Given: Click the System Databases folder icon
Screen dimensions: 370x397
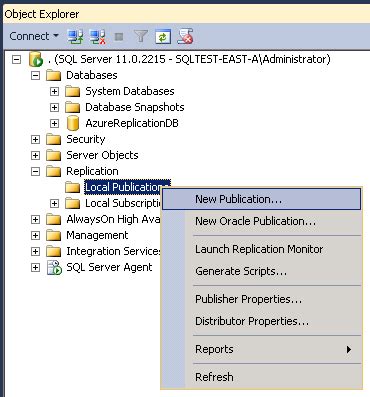Looking at the screenshot, I should tap(72, 91).
